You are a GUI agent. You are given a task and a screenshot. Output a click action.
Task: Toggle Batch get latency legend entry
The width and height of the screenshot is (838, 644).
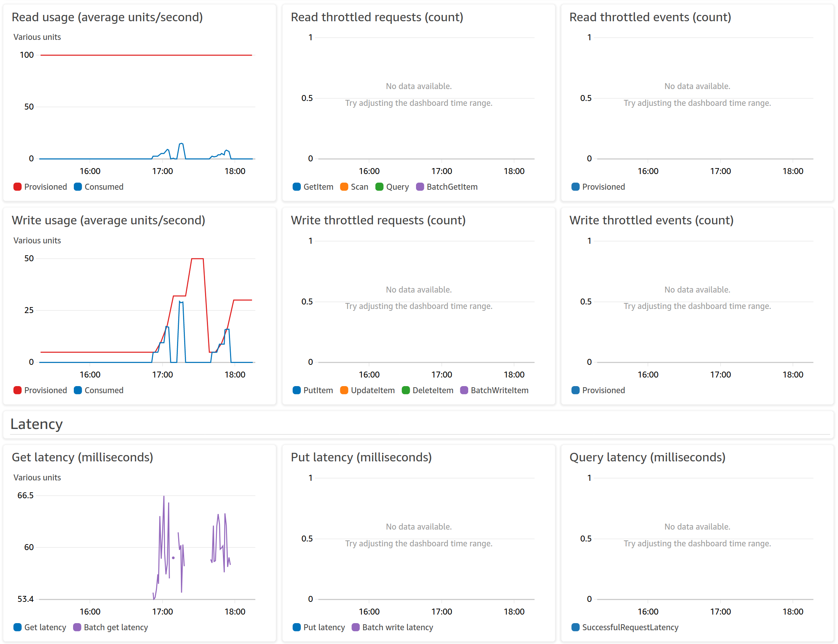tap(116, 627)
